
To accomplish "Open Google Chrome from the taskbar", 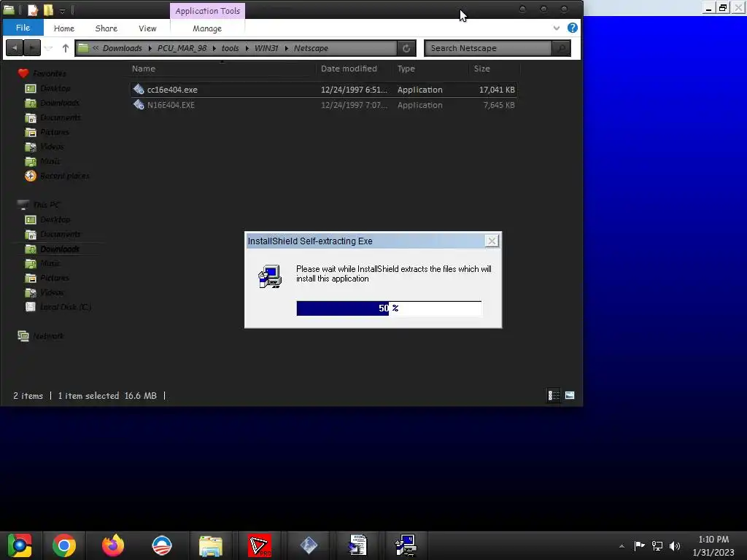I will pyautogui.click(x=64, y=545).
